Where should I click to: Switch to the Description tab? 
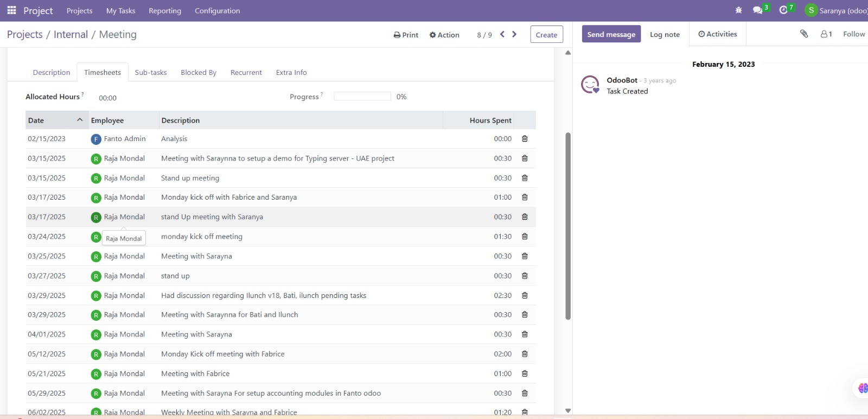[52, 72]
